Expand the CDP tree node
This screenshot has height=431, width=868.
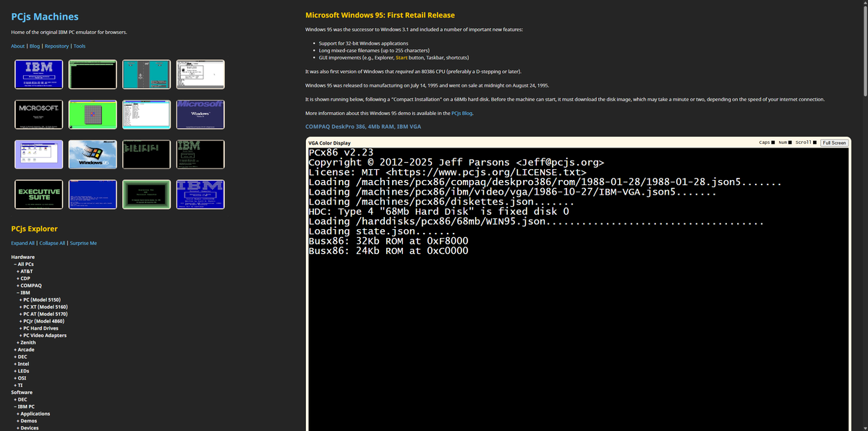(x=25, y=278)
